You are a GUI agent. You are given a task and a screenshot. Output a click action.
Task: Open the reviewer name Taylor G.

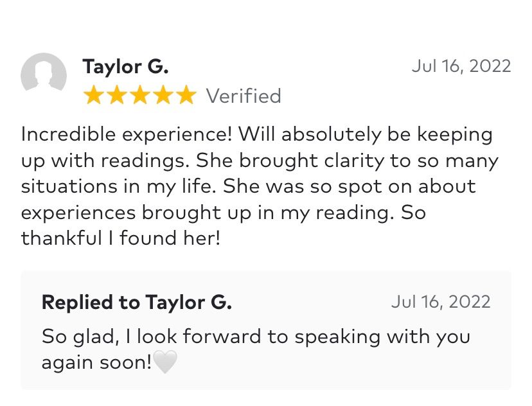[125, 66]
